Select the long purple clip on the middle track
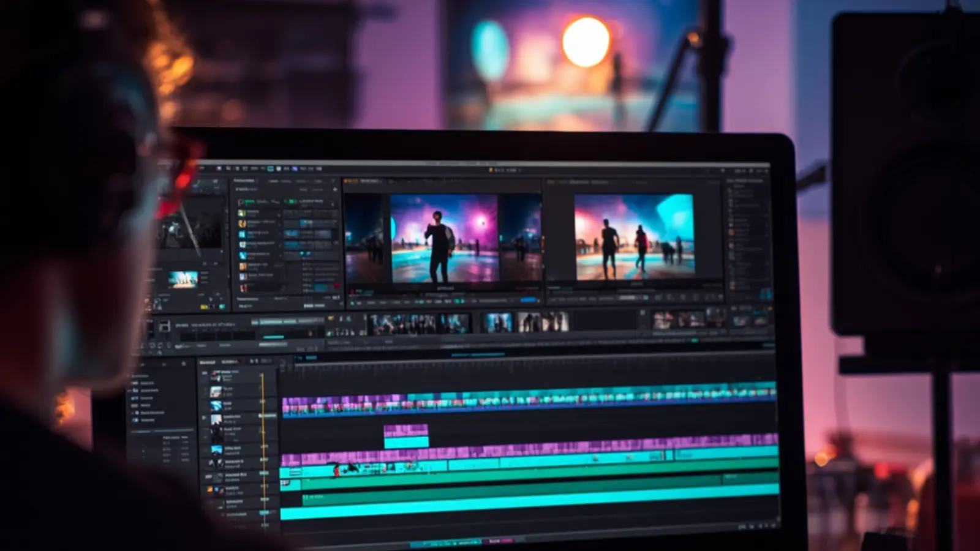 (x=530, y=451)
